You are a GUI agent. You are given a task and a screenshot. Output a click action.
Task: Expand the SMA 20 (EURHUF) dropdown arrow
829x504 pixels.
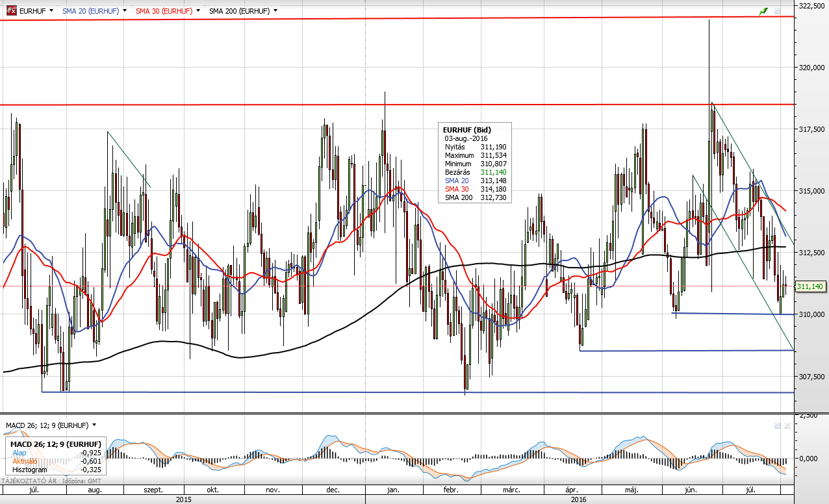click(x=125, y=11)
